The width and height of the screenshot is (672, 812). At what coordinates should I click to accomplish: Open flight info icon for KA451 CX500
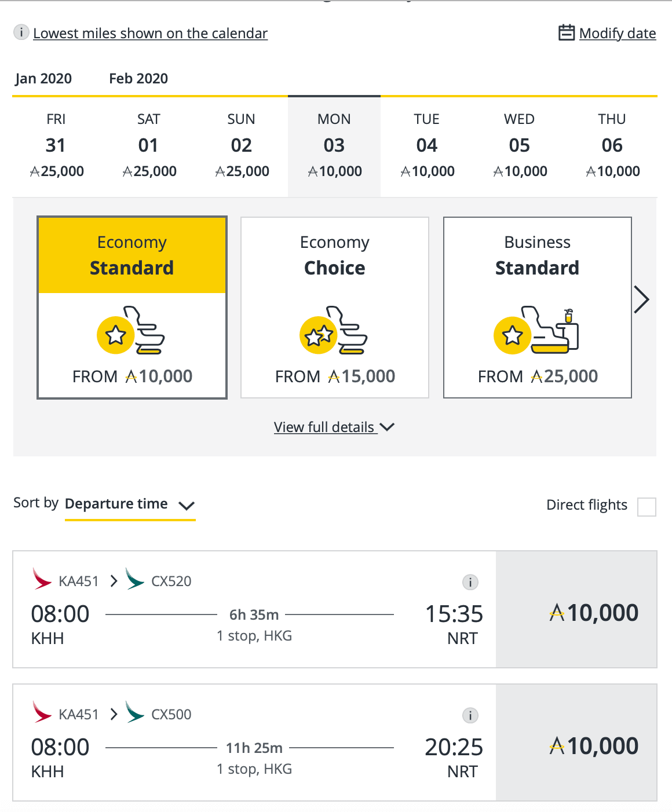tap(470, 715)
